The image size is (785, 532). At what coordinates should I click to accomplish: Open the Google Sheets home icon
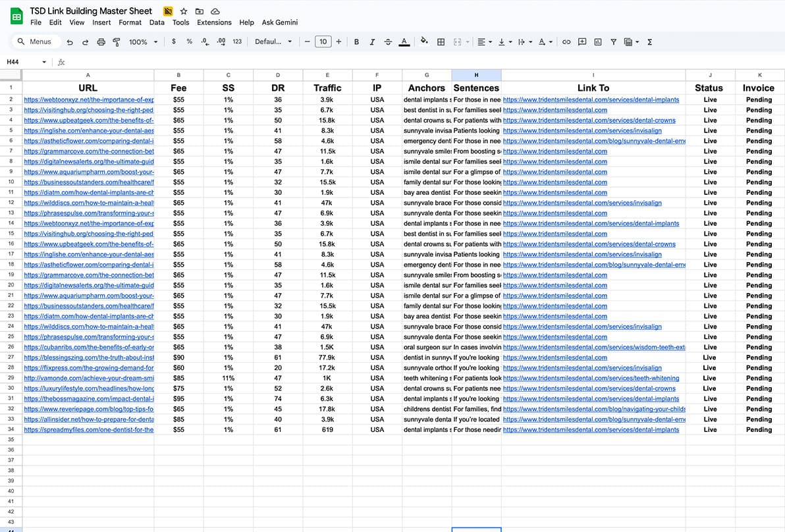(x=16, y=16)
